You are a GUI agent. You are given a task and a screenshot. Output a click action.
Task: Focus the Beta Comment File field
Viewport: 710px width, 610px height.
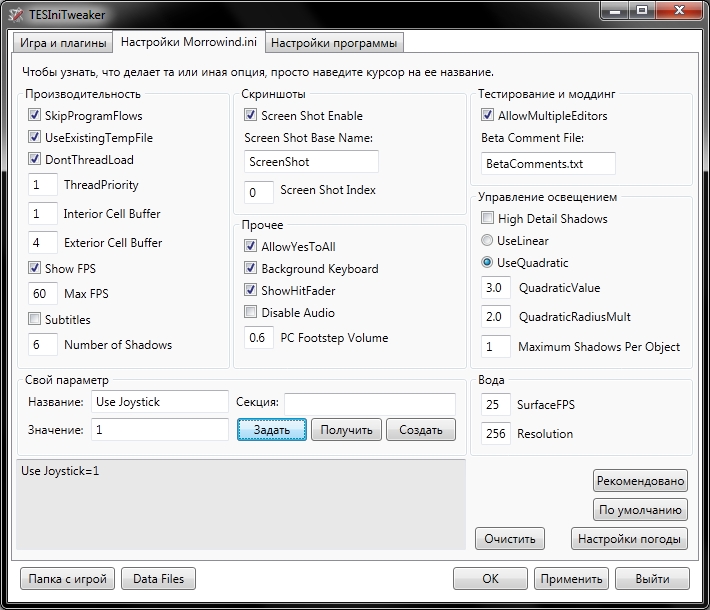coord(548,163)
